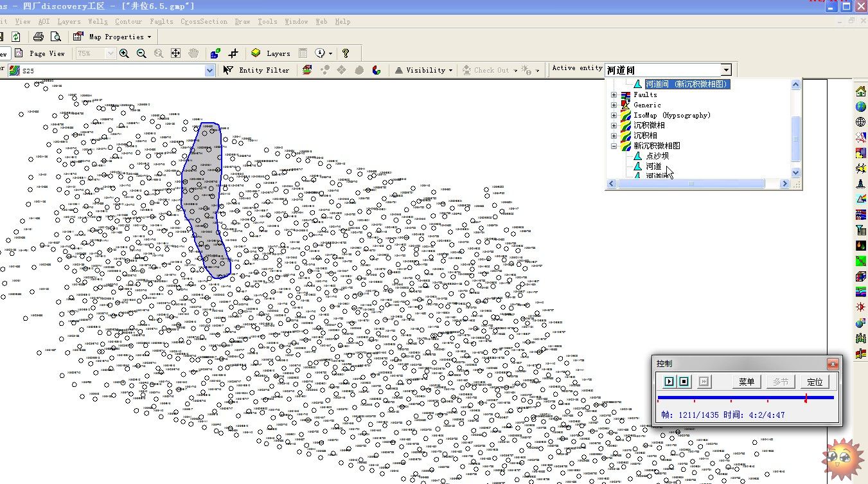Click the play button in 控制 panel

pyautogui.click(x=669, y=382)
